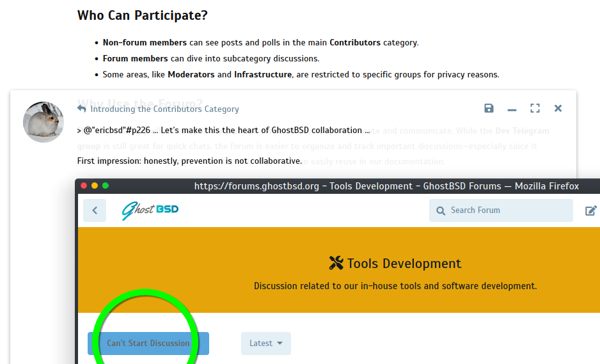Image resolution: width=600 pixels, height=364 pixels.
Task: Click the 'First impression: honestly' composer line
Action: tap(189, 161)
